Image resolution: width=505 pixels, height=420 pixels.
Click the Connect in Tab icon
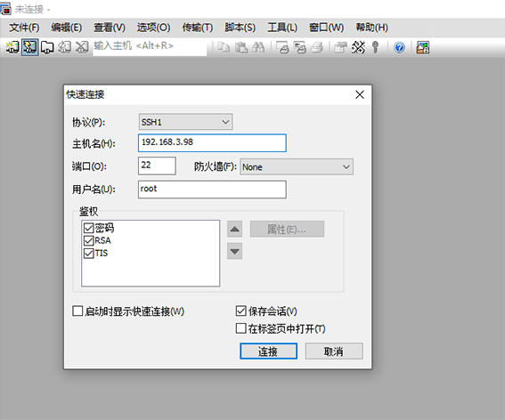(47, 47)
